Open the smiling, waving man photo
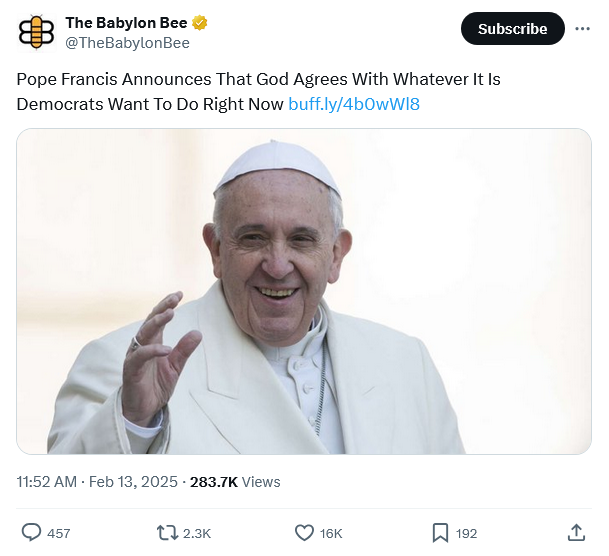609x556 pixels. (x=304, y=291)
